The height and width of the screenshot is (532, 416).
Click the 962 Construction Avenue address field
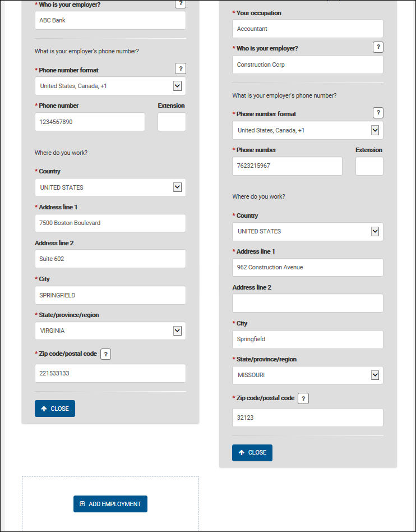click(x=307, y=267)
